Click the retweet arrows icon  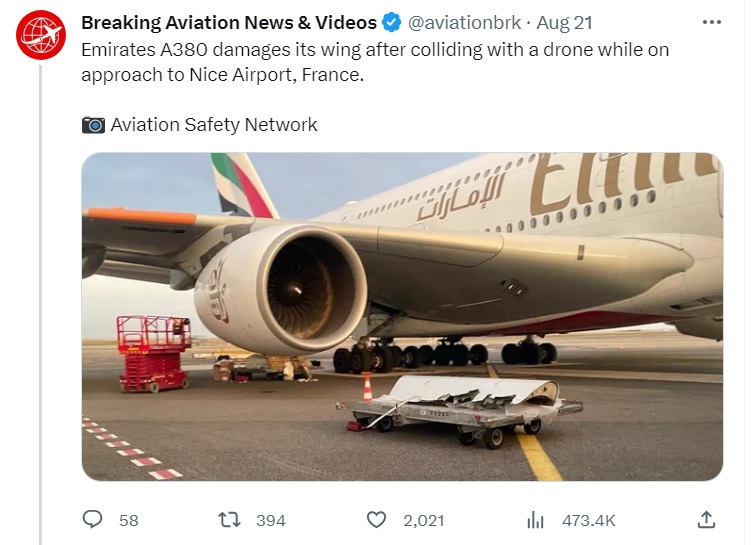tap(229, 520)
